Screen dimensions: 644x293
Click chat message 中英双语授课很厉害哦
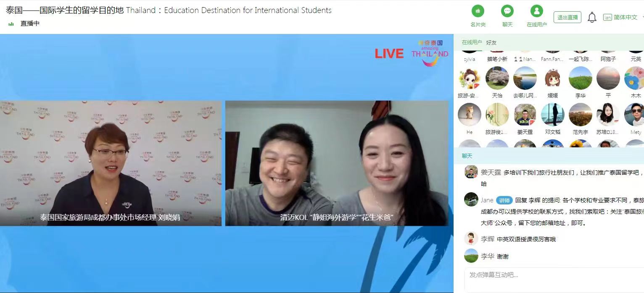tap(526, 239)
